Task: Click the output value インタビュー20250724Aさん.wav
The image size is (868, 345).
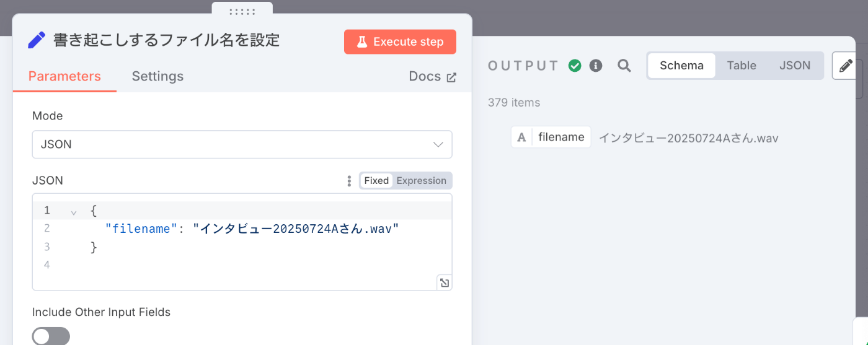Action: 688,138
